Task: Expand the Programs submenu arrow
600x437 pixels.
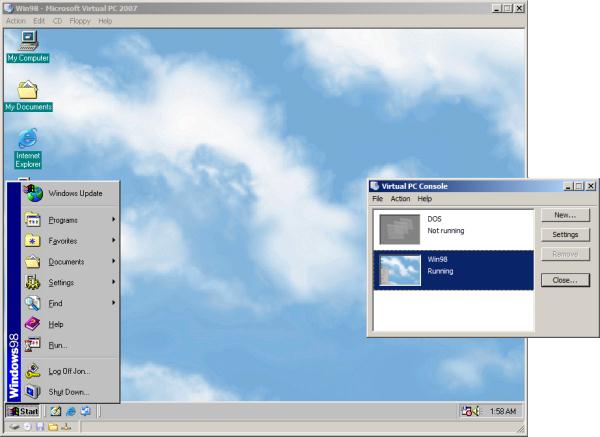Action: click(x=113, y=220)
